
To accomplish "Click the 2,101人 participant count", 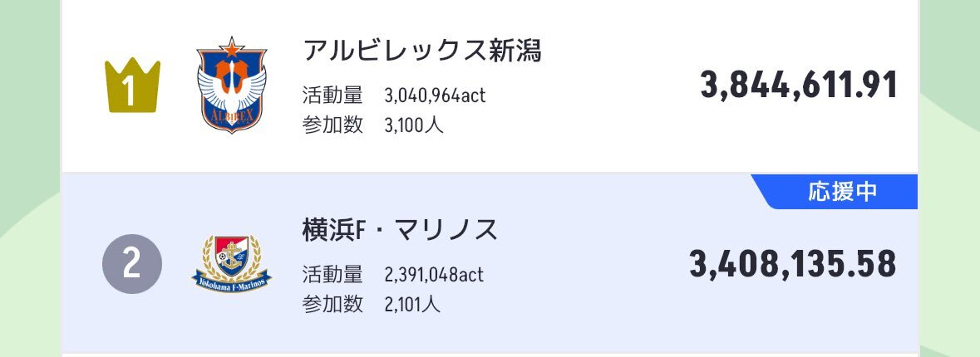I will pos(412,305).
